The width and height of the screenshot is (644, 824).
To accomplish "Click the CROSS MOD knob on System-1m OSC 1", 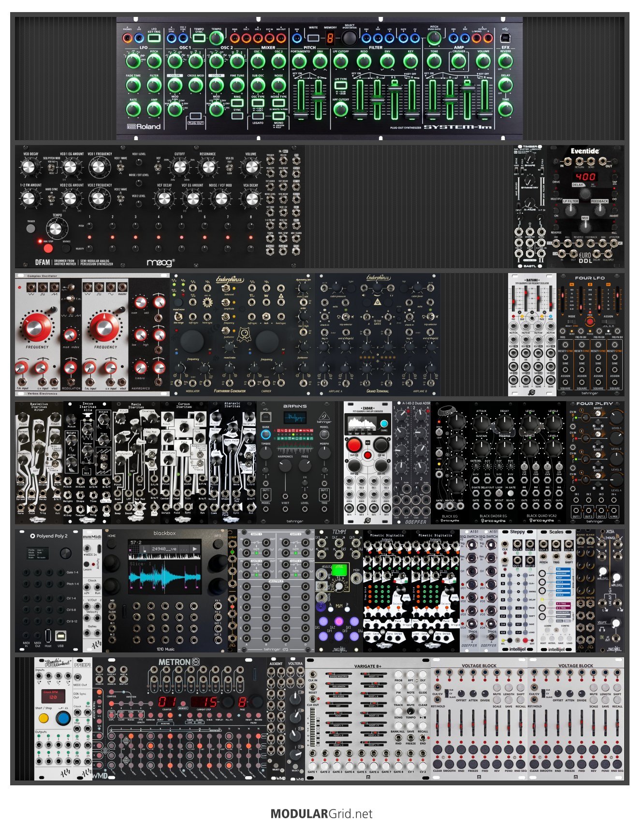I will click(x=195, y=86).
